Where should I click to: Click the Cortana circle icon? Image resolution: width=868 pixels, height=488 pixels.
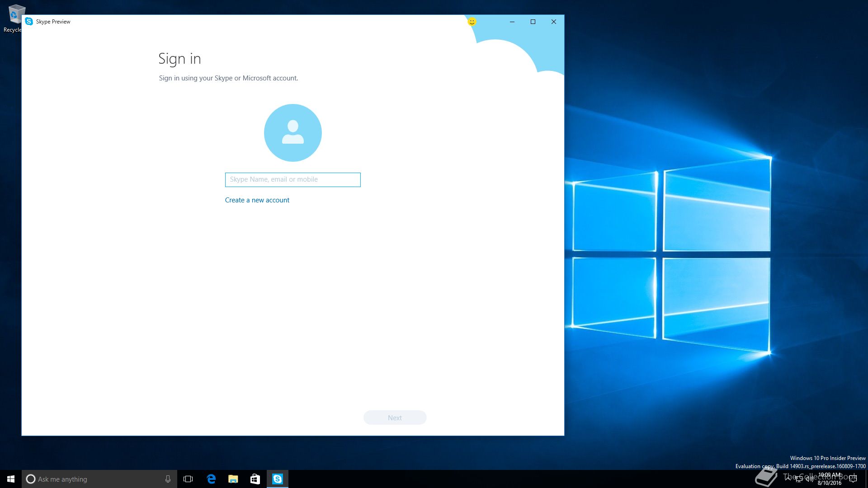tap(31, 479)
